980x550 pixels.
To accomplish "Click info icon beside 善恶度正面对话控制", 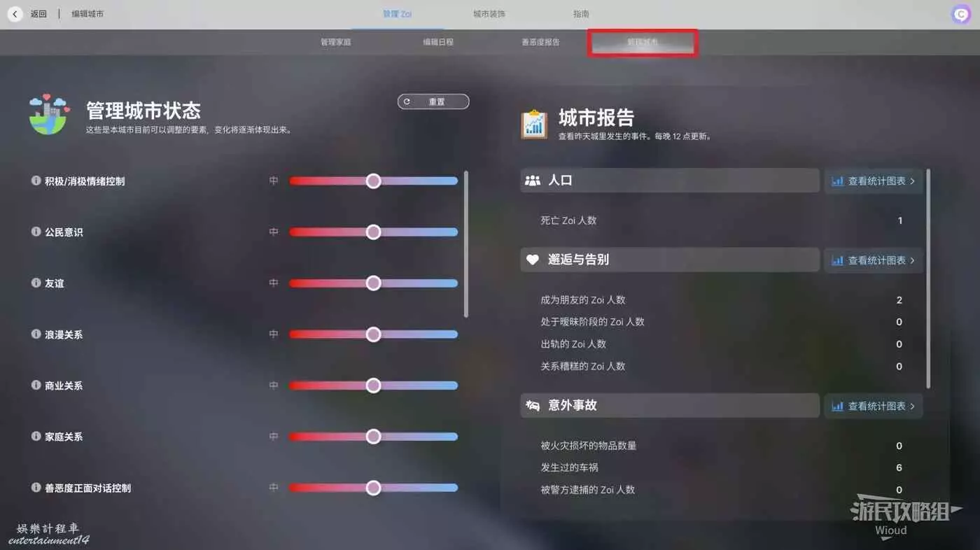I will tap(36, 488).
